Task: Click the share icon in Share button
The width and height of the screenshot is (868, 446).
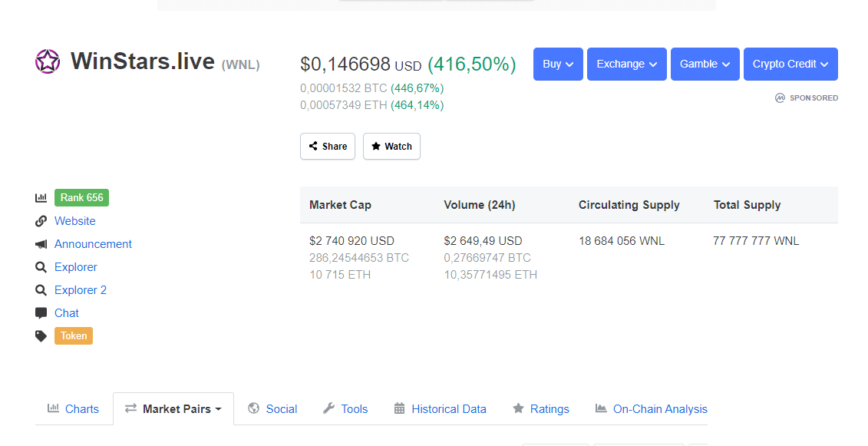Action: [x=313, y=147]
